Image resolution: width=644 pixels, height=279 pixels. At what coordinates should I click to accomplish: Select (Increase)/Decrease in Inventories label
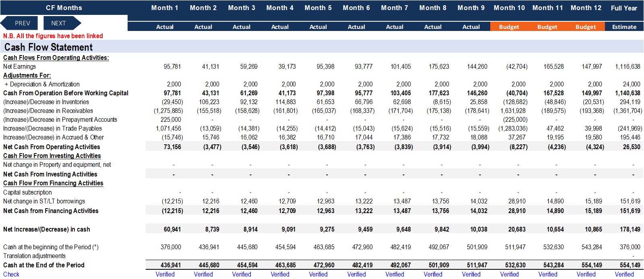(46, 102)
